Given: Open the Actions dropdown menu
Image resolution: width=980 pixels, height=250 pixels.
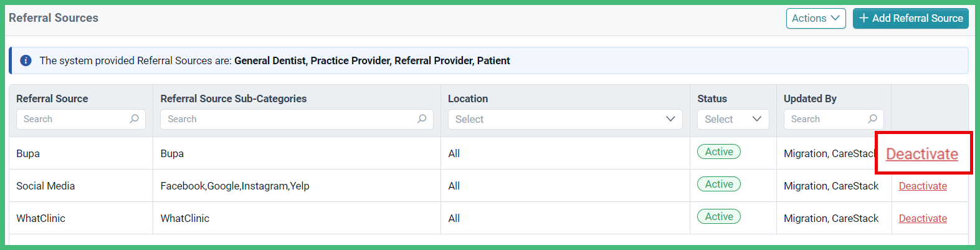Looking at the screenshot, I should pos(816,19).
